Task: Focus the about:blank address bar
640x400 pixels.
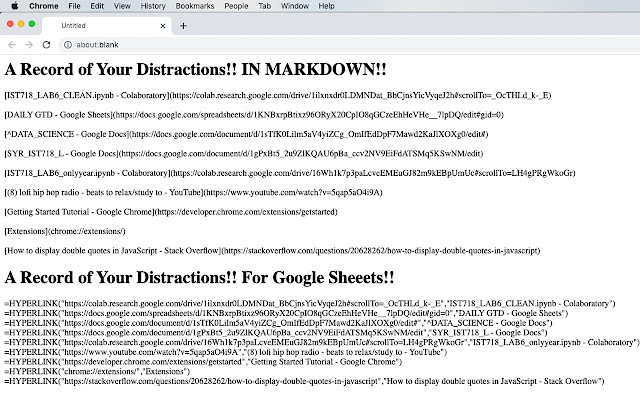Action: click(351, 44)
